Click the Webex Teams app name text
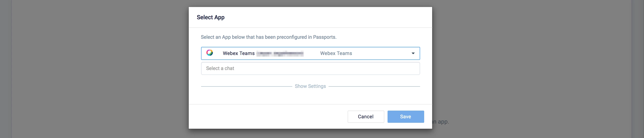644x138 pixels. [x=239, y=53]
